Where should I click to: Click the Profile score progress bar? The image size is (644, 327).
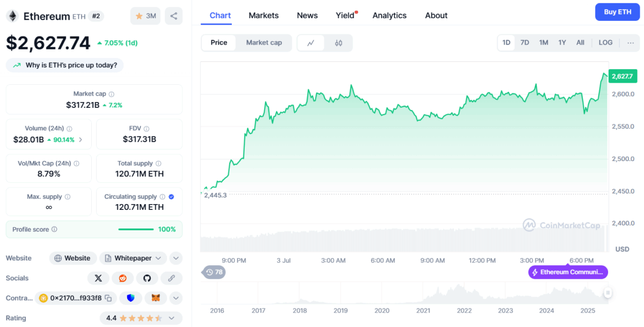136,230
